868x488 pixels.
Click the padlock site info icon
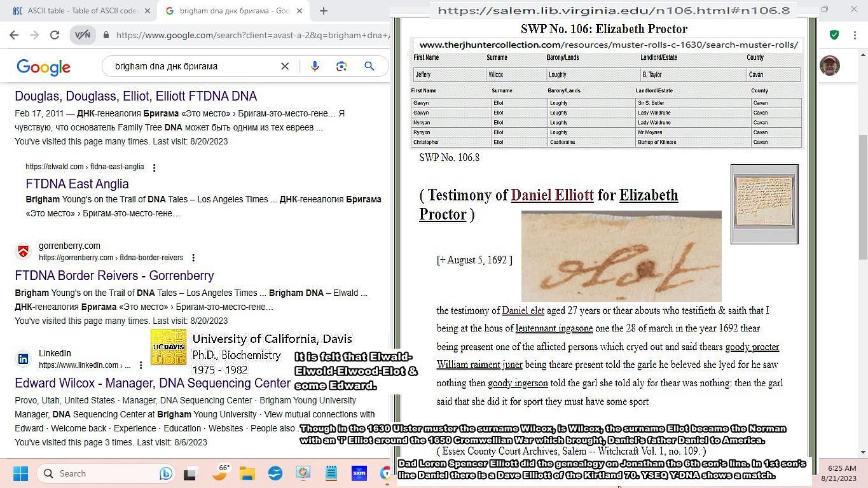coord(106,36)
